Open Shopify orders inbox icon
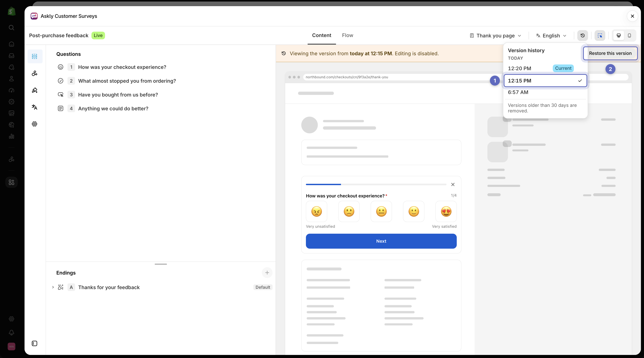This screenshot has height=358, width=644. (11, 55)
